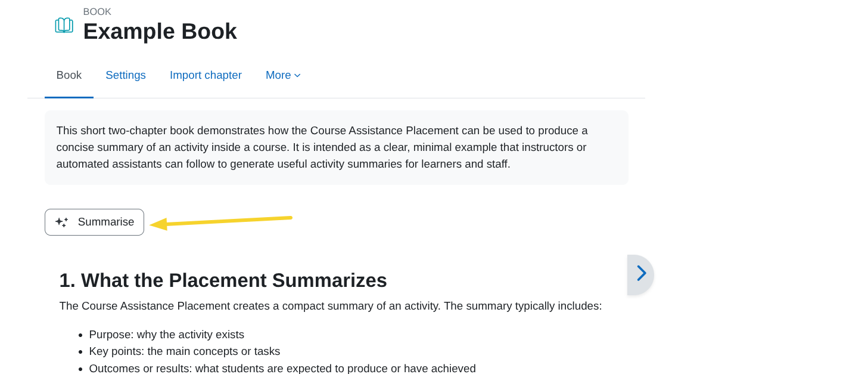
Task: Click the sparkle AI icon inside Summarise button
Action: (x=62, y=222)
